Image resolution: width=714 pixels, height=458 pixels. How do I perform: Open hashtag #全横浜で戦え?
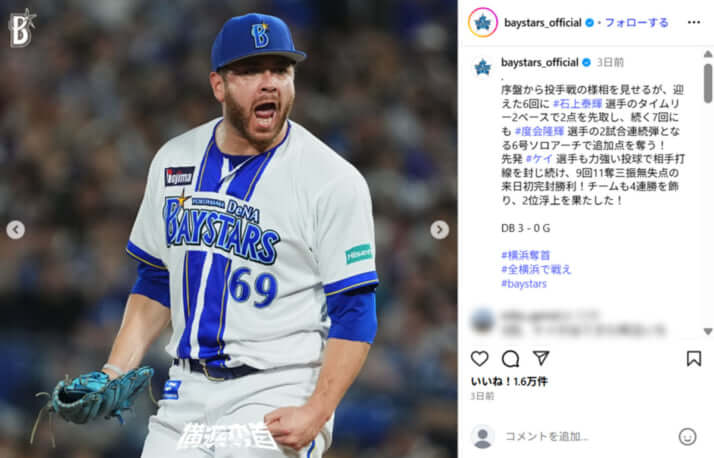click(536, 270)
